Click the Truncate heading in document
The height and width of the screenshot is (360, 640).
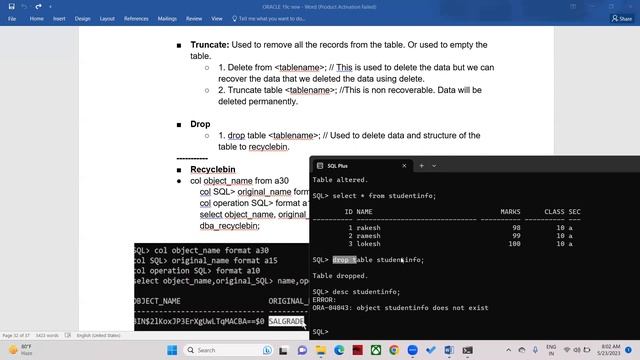(x=210, y=45)
